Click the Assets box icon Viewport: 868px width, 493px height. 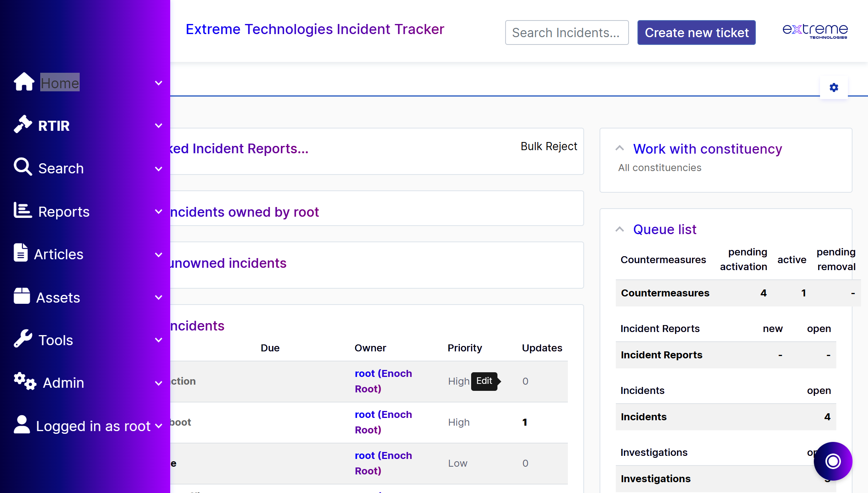(x=22, y=296)
